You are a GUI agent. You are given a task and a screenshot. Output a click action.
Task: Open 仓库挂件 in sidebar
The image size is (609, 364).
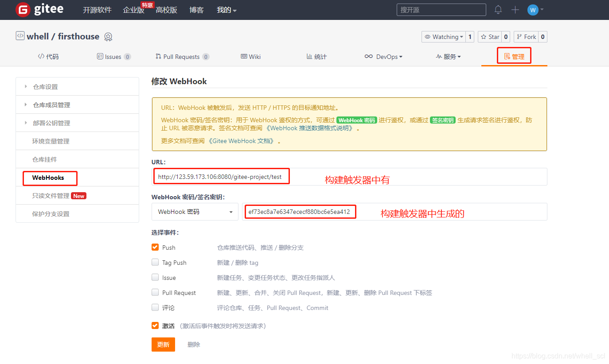click(x=77, y=159)
